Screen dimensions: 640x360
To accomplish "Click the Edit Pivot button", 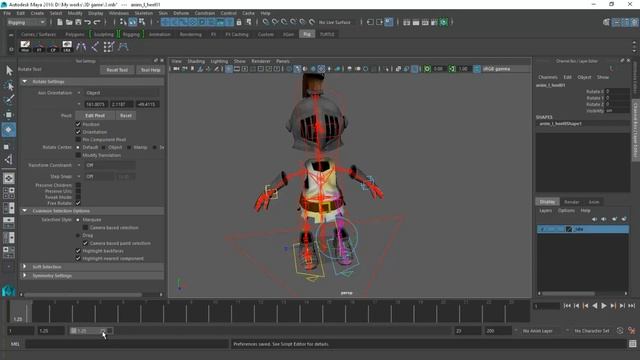I will [x=95, y=116].
